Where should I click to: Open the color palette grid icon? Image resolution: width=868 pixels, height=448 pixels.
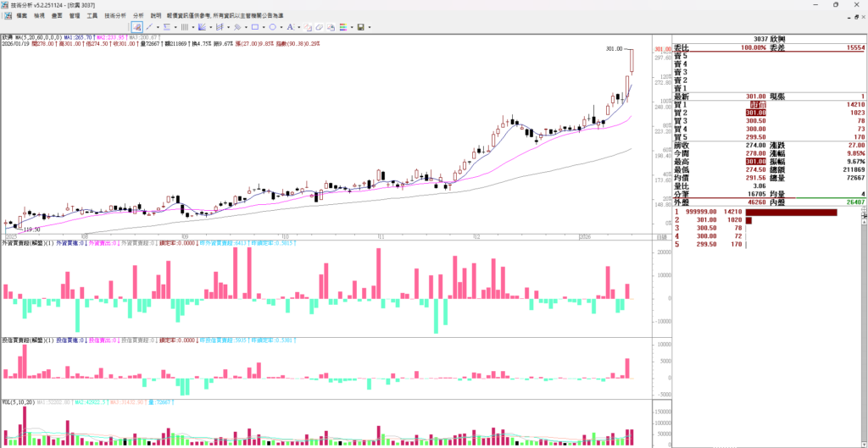coord(342,27)
